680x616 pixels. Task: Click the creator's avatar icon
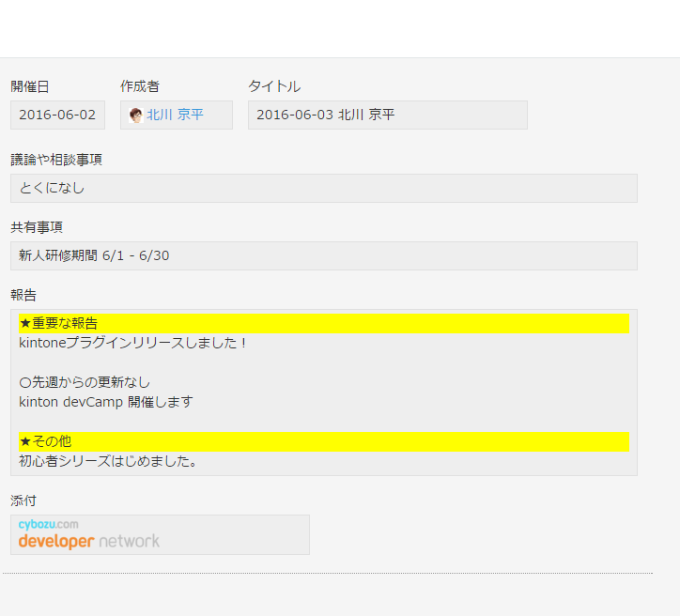coord(135,115)
